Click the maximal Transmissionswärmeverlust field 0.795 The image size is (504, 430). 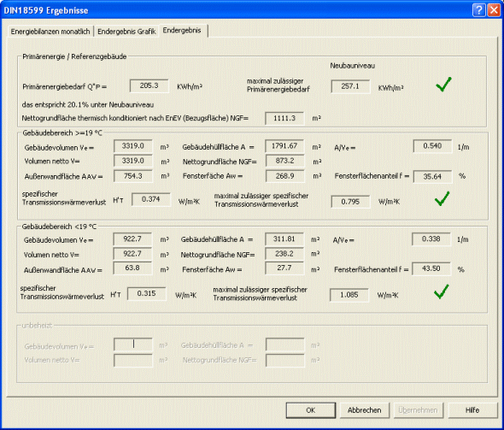(x=350, y=202)
